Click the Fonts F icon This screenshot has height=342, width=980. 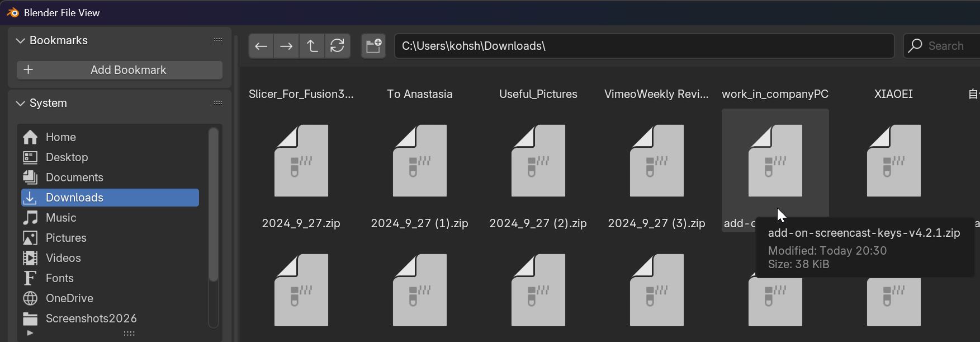(x=30, y=278)
